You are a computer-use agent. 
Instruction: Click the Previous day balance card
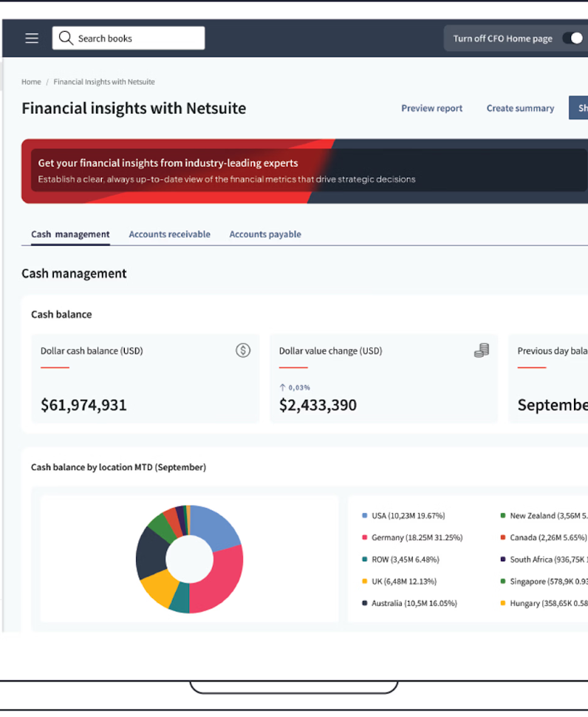click(548, 378)
